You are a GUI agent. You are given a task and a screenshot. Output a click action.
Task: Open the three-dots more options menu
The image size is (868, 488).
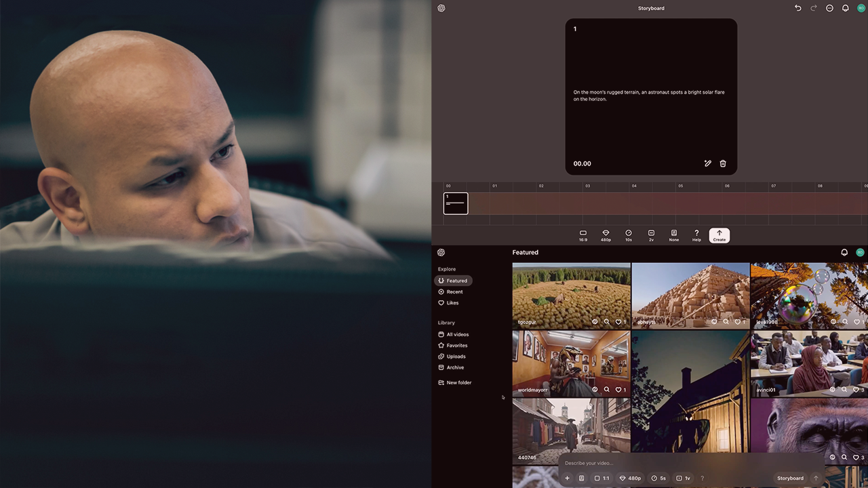[x=829, y=8]
